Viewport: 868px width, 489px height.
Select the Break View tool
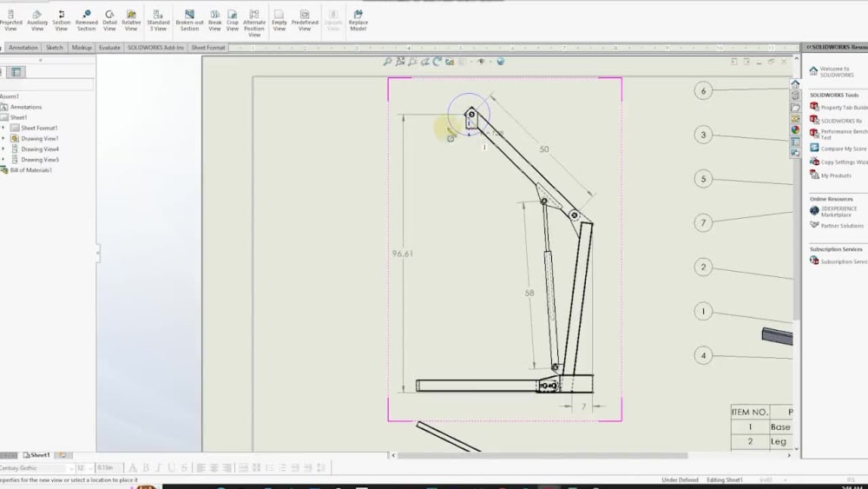tap(214, 21)
